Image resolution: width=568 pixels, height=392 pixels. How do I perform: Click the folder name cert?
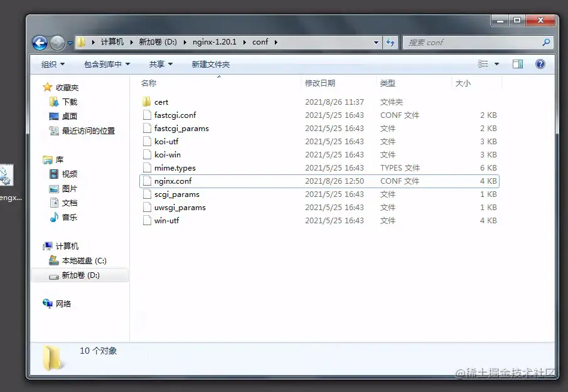point(161,102)
